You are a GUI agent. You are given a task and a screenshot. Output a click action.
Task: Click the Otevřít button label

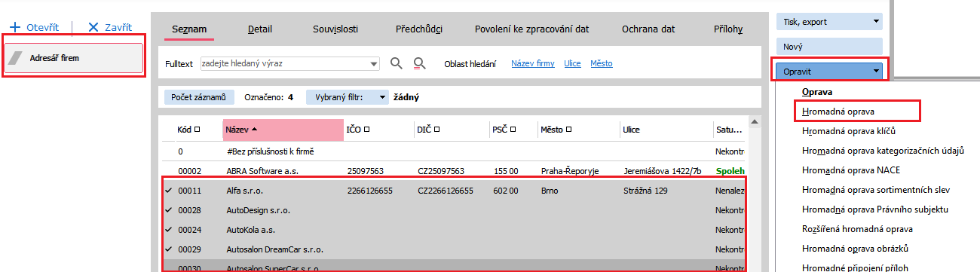tap(42, 27)
